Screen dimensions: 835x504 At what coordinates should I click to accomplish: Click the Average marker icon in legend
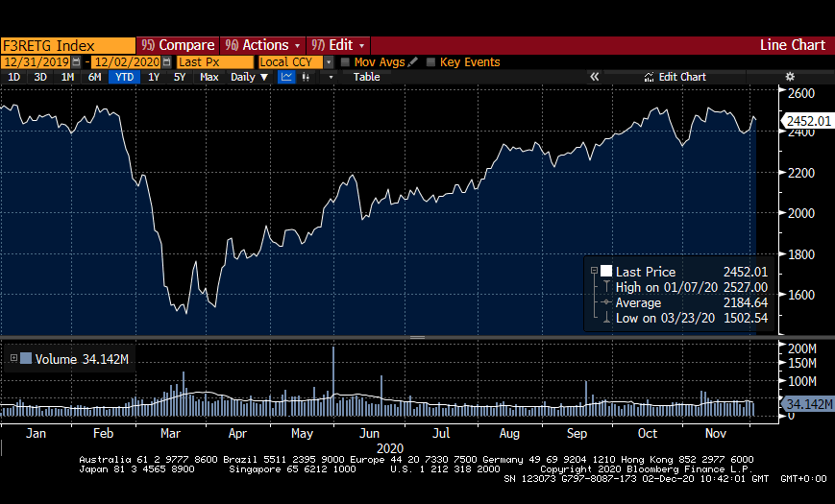(606, 302)
